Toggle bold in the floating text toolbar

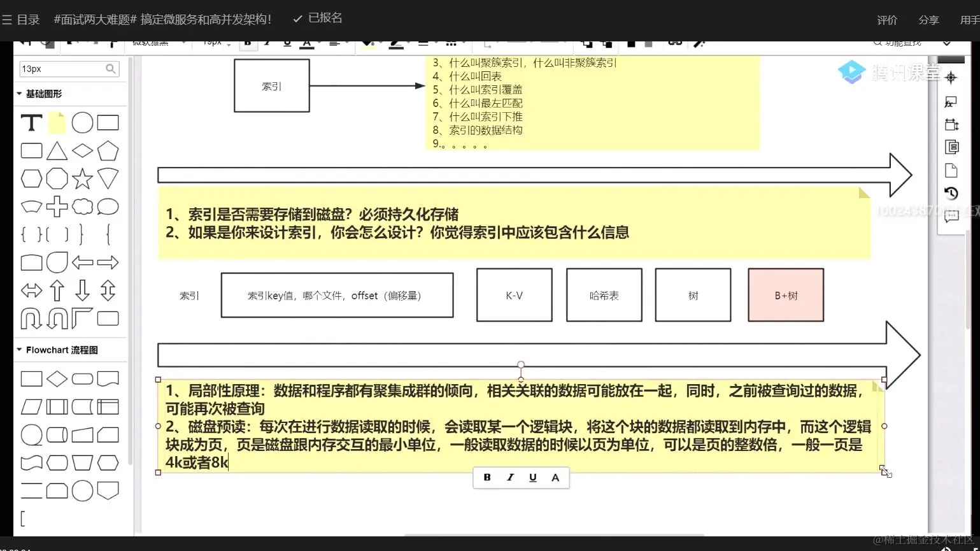point(487,477)
